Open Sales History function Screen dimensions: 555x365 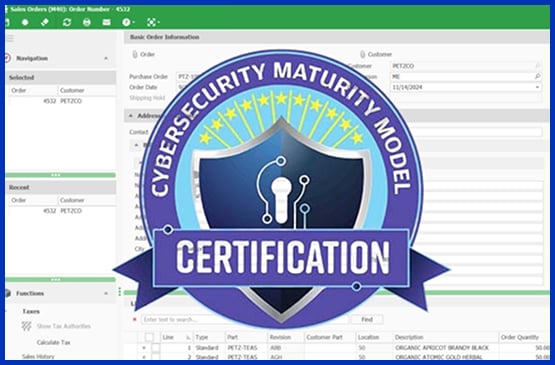point(38,357)
